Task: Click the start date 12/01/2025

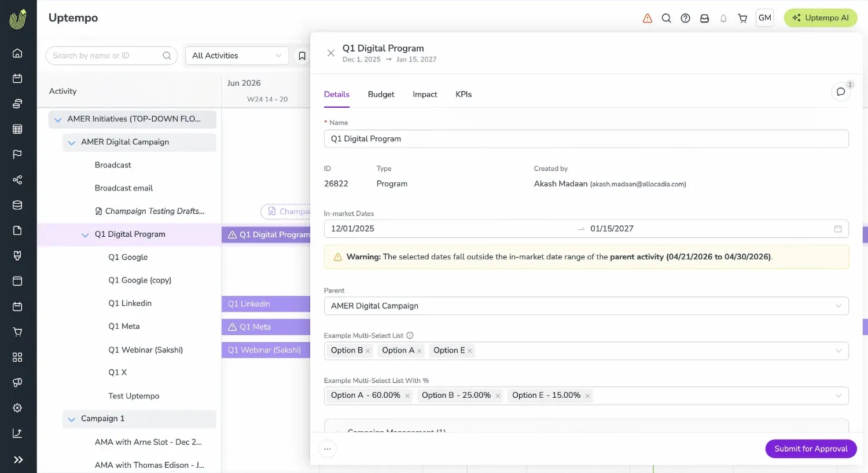Action: pos(353,229)
